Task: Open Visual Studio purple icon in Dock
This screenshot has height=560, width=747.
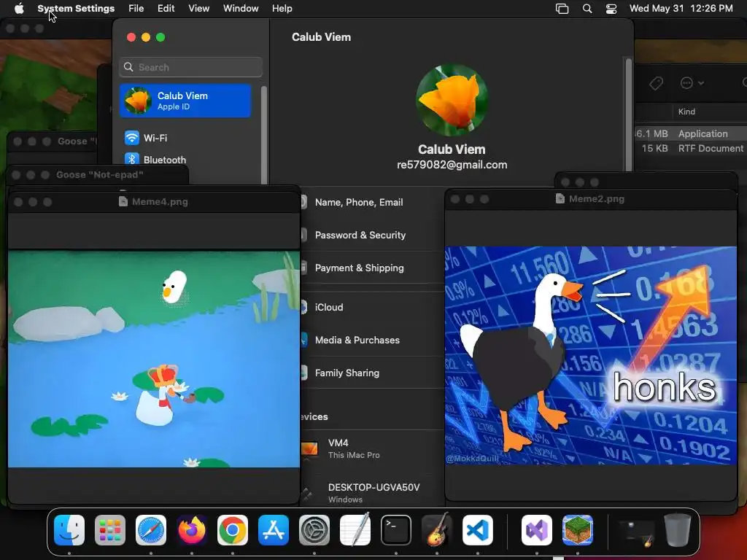Action: (537, 530)
